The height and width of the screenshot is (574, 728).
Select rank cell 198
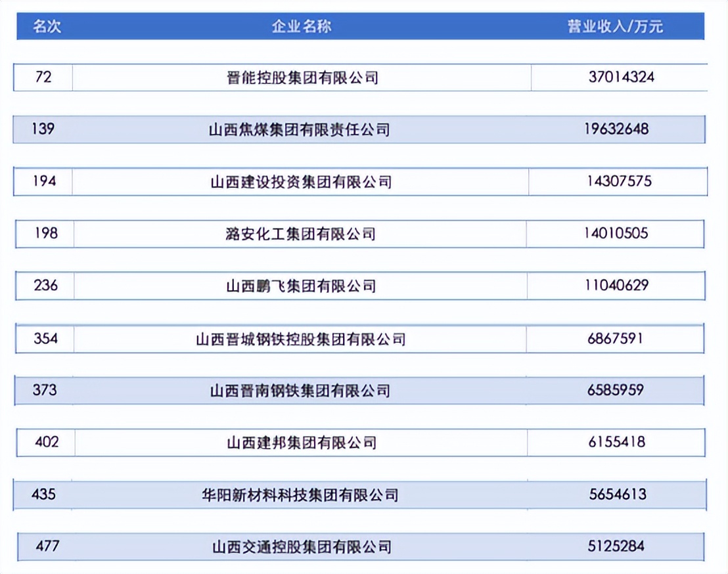pyautogui.click(x=46, y=233)
